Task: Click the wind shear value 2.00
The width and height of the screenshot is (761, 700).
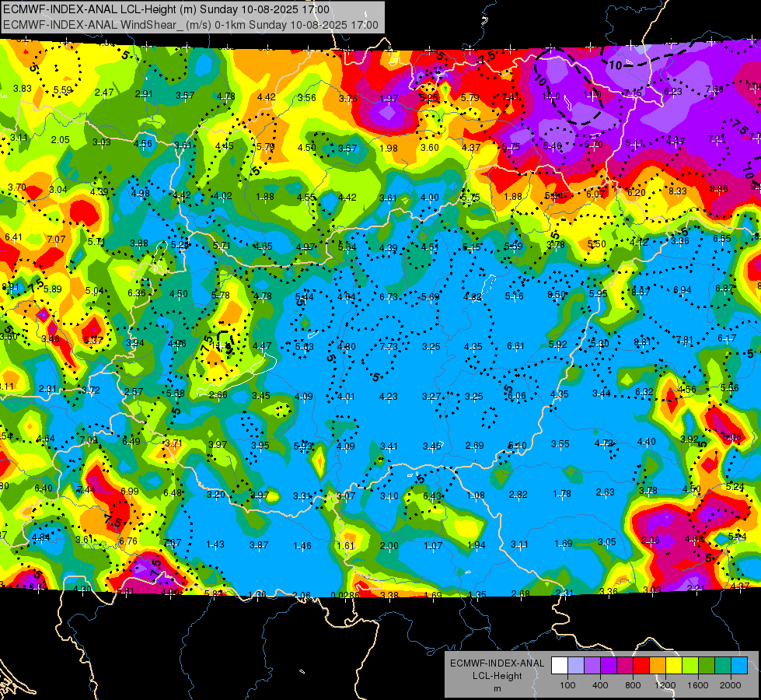Action: pyautogui.click(x=389, y=546)
